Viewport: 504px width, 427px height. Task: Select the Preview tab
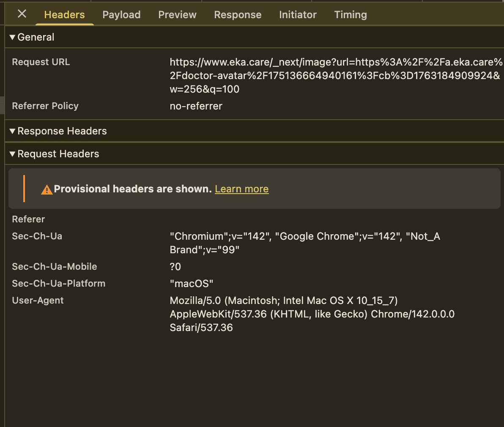[x=177, y=15]
